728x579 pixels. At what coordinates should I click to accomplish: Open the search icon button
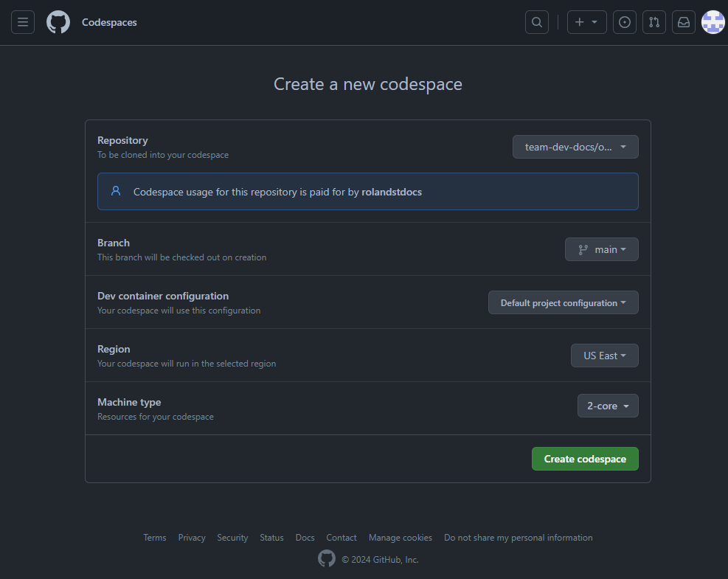[536, 22]
